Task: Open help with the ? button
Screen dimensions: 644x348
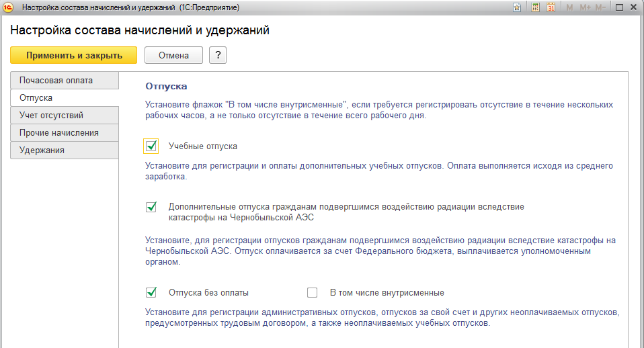Action: tap(218, 55)
